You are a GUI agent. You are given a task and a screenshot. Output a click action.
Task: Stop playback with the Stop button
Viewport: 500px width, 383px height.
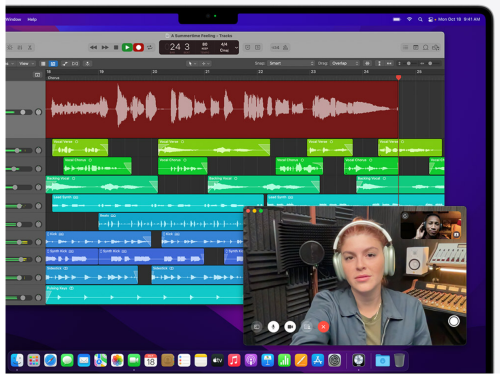(x=116, y=47)
